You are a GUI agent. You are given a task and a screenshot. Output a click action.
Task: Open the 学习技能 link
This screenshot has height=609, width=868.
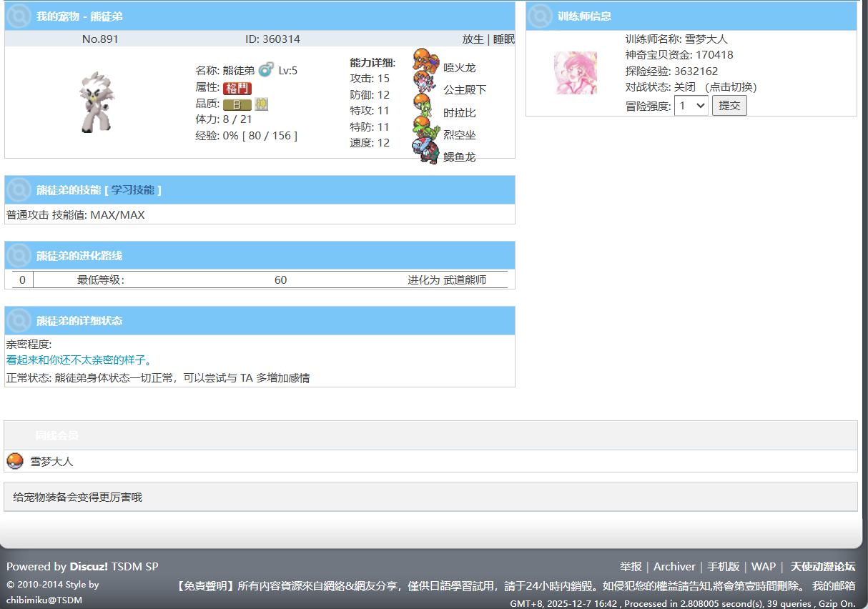[132, 190]
